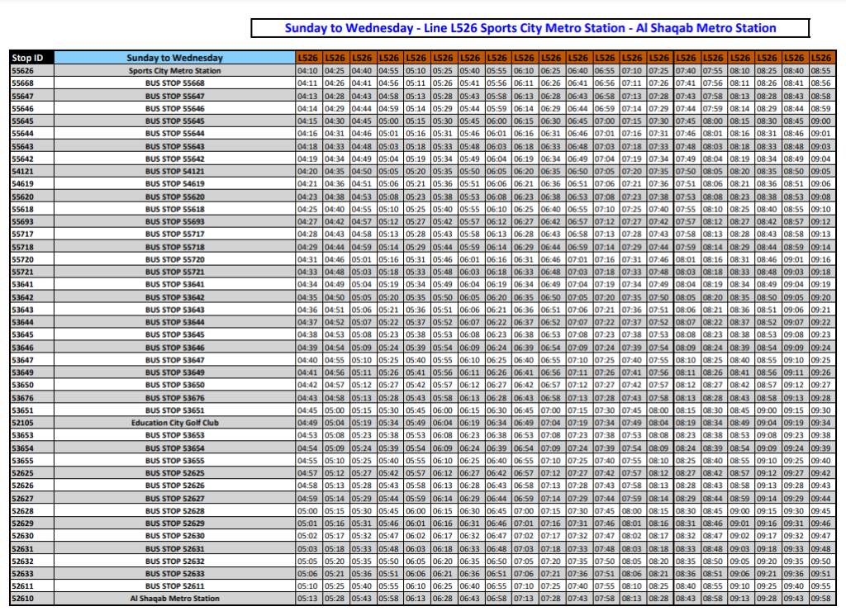This screenshot has width=846, height=616.
Task: Select the Sports City Metro Station row name
Action: click(x=174, y=71)
